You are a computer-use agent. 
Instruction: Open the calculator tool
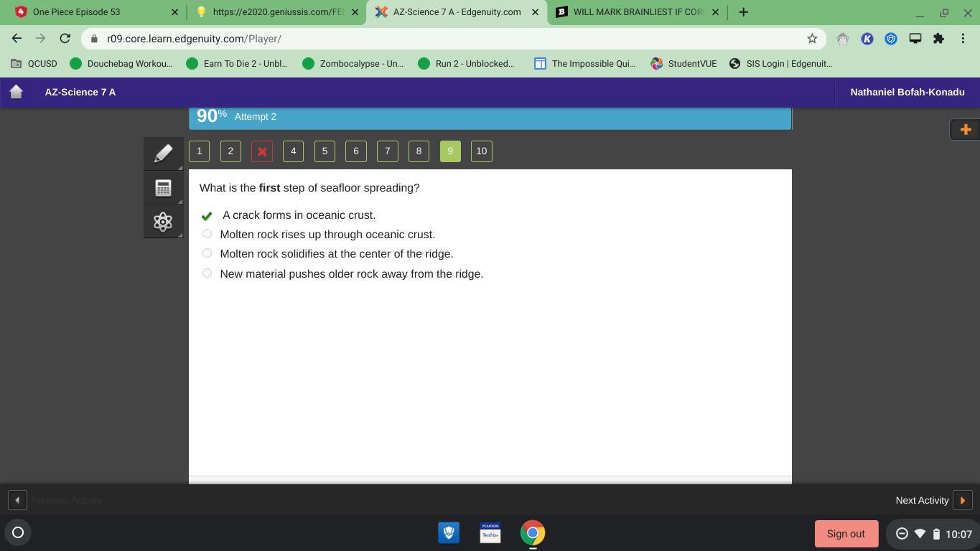click(x=163, y=188)
